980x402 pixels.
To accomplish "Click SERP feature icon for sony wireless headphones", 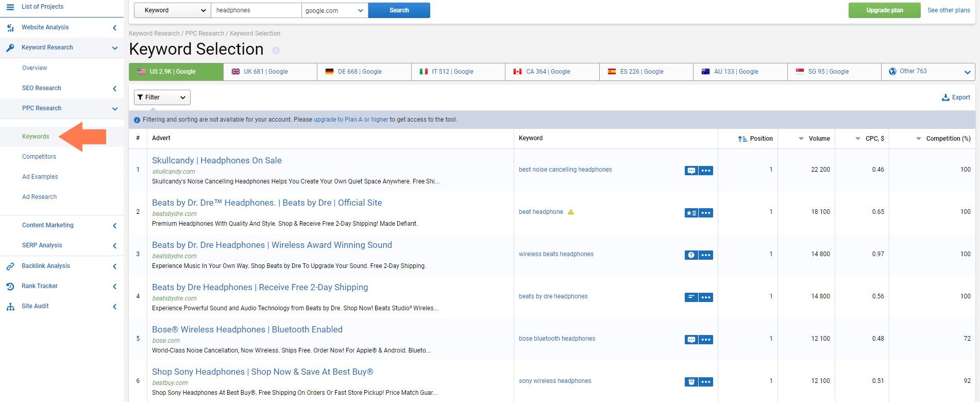I will coord(691,382).
